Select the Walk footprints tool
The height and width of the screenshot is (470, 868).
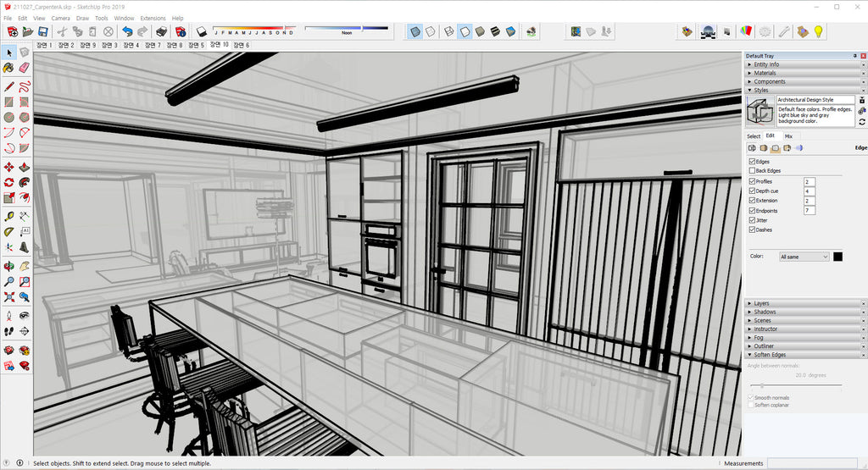[x=8, y=331]
